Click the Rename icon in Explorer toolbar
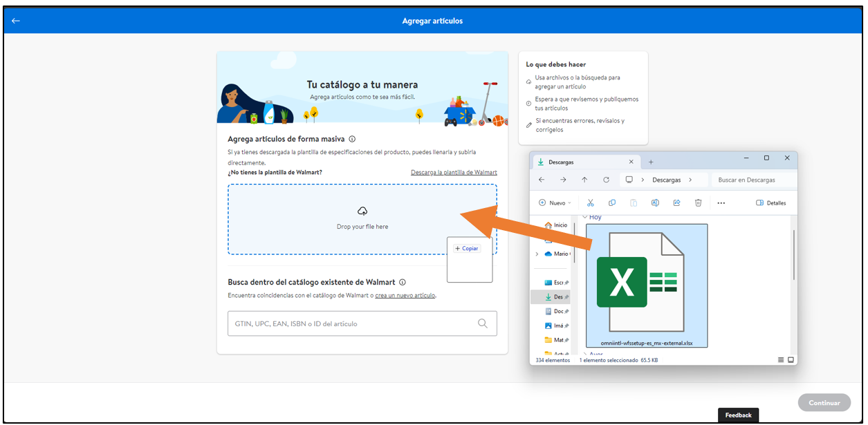This screenshot has height=425, width=868. coord(655,202)
